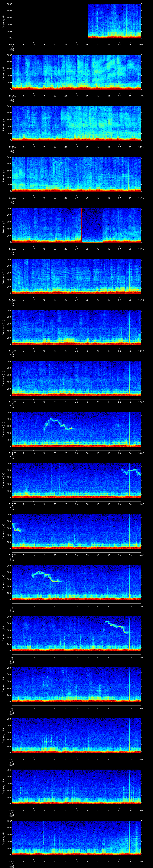Screen dimensions: 153x868
Task: Click the '22:00' end time label
Action: pyautogui.click(x=141, y=657)
